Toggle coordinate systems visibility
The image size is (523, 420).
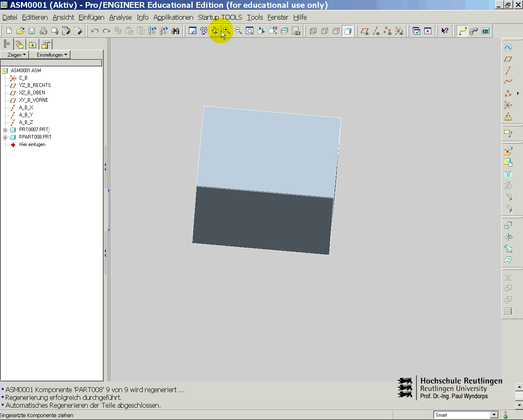coord(399,31)
